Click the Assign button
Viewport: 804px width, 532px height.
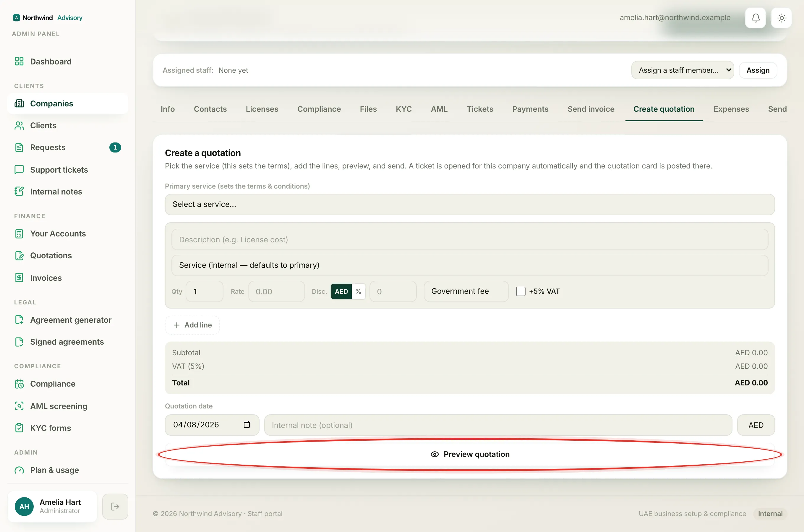point(758,70)
